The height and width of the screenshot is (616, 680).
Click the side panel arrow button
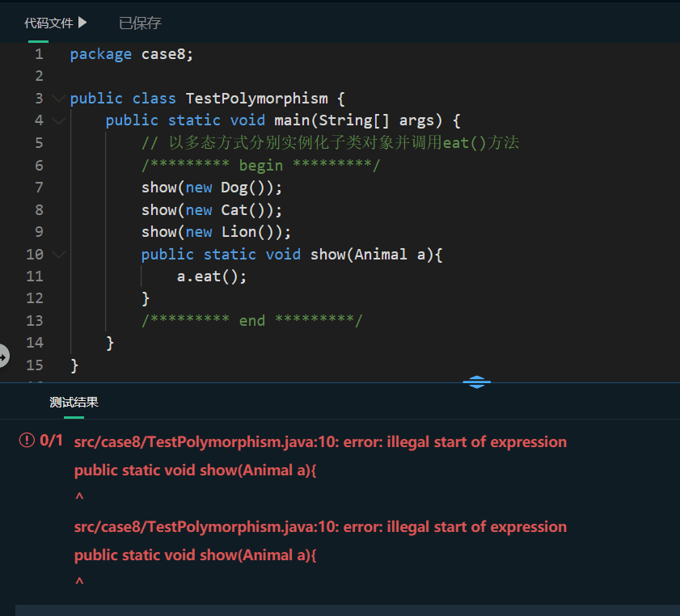(3, 357)
